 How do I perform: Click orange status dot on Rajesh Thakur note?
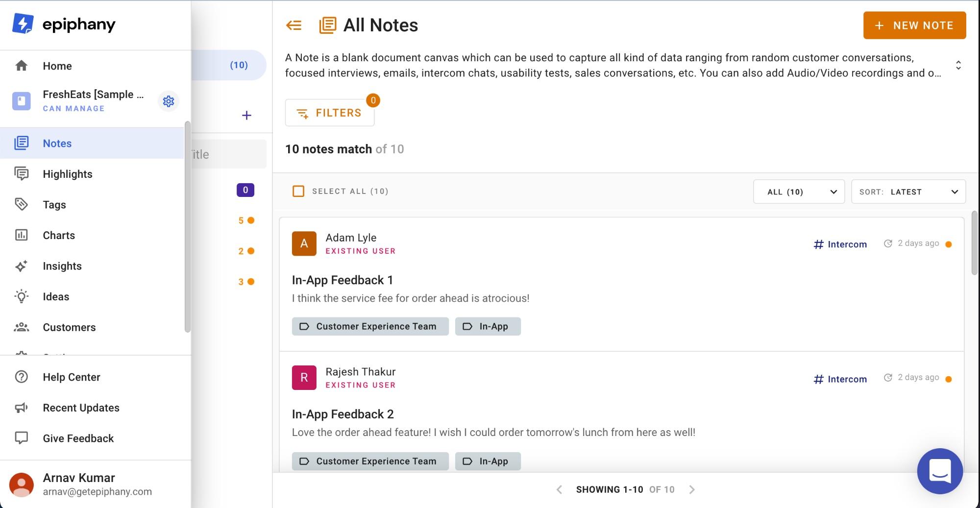tap(949, 379)
